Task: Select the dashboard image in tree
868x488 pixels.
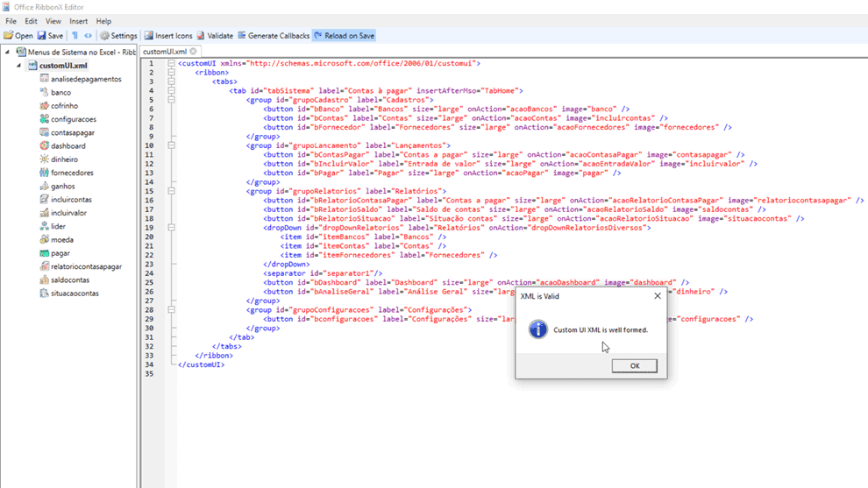Action: click(x=68, y=146)
